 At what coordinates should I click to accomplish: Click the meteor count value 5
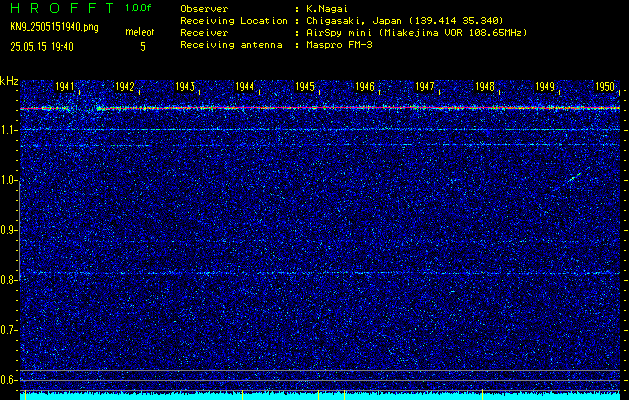[x=143, y=47]
